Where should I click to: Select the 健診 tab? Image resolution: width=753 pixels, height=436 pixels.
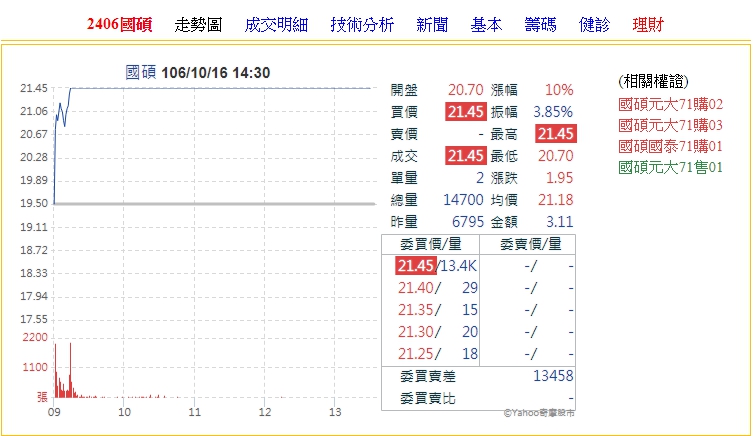(594, 24)
